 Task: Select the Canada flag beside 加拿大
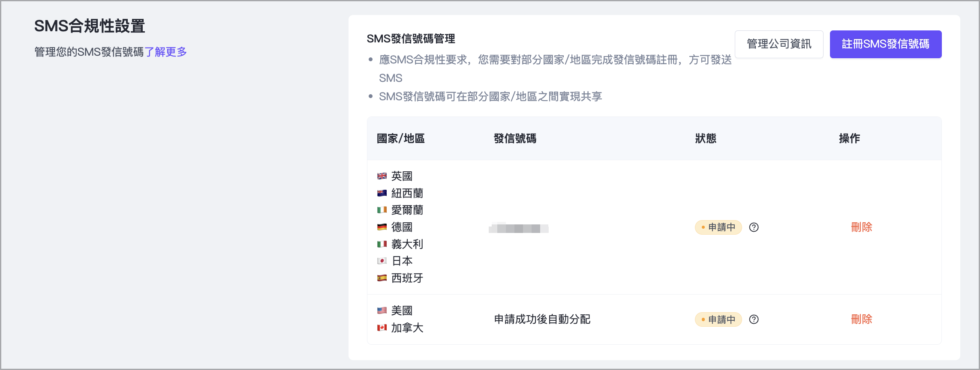point(382,328)
